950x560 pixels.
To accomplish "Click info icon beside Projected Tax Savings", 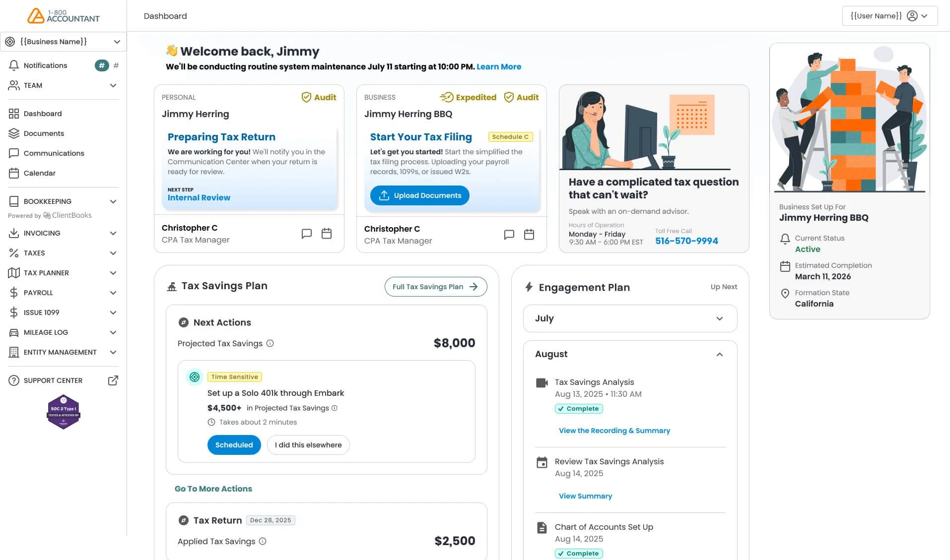I will 270,343.
